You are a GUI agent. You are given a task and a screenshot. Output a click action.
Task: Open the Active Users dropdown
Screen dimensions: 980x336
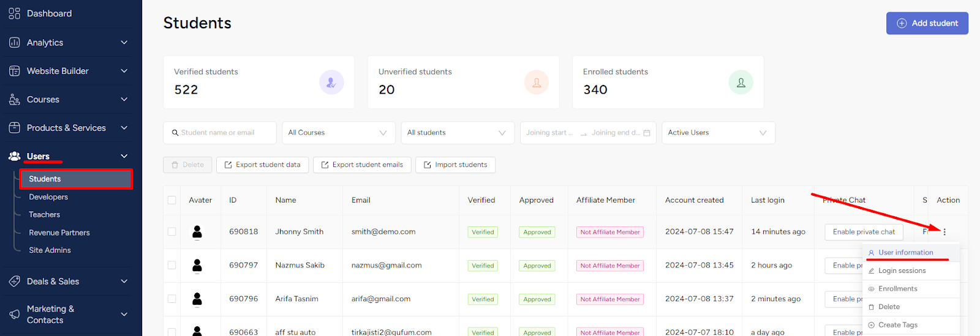(x=718, y=133)
